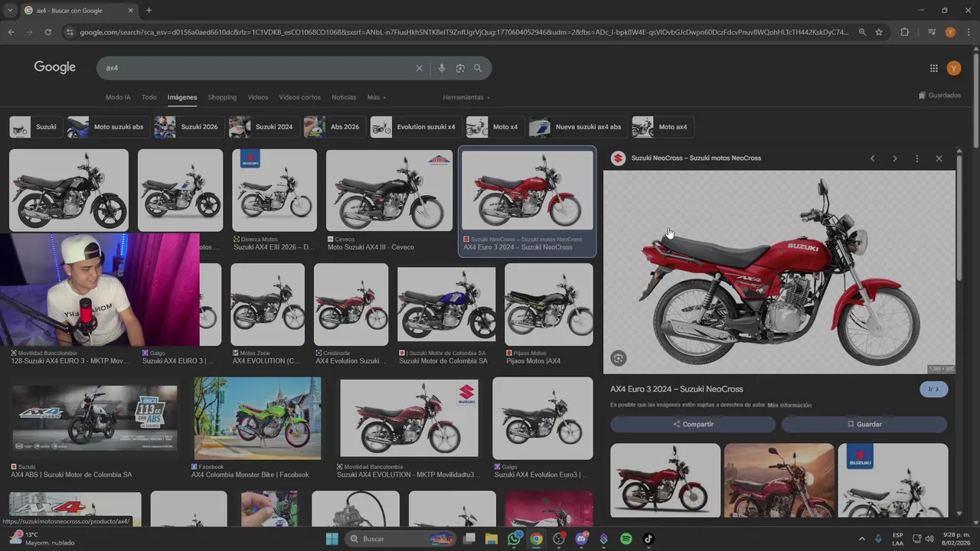Filter by the Nueva suzuki ax4 abs chip
Image resolution: width=980 pixels, height=551 pixels.
pyautogui.click(x=577, y=127)
